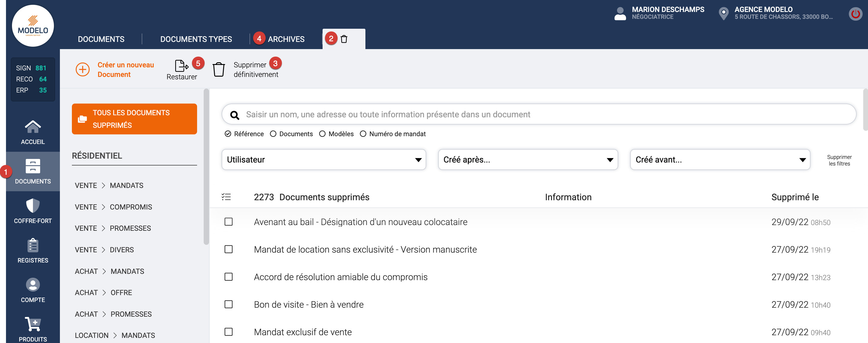The height and width of the screenshot is (343, 868).
Task: Expand the Créé avant date dropdown
Action: coord(720,160)
